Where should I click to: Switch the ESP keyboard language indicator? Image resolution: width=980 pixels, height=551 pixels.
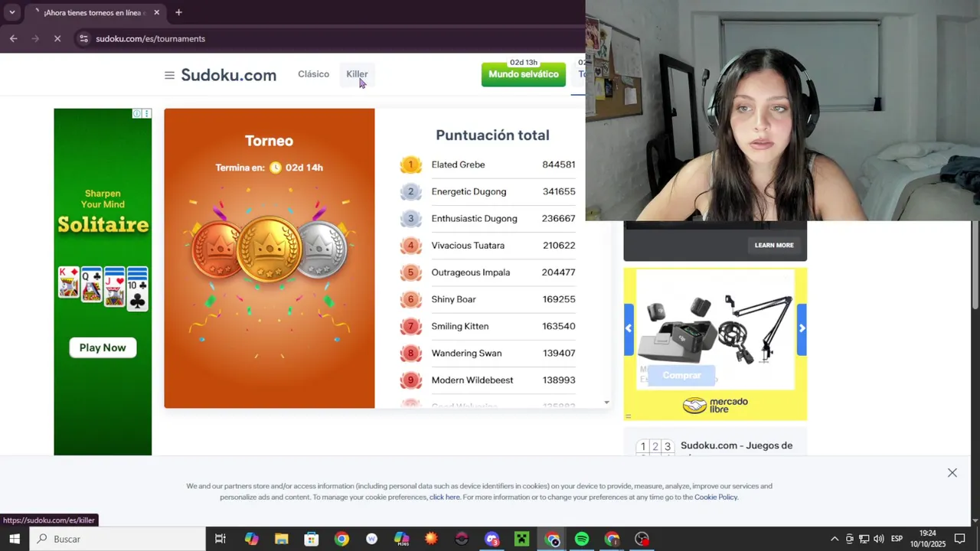tap(897, 539)
